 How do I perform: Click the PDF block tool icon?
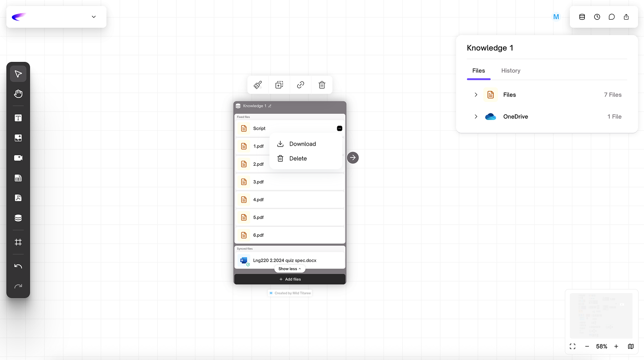[18, 198]
